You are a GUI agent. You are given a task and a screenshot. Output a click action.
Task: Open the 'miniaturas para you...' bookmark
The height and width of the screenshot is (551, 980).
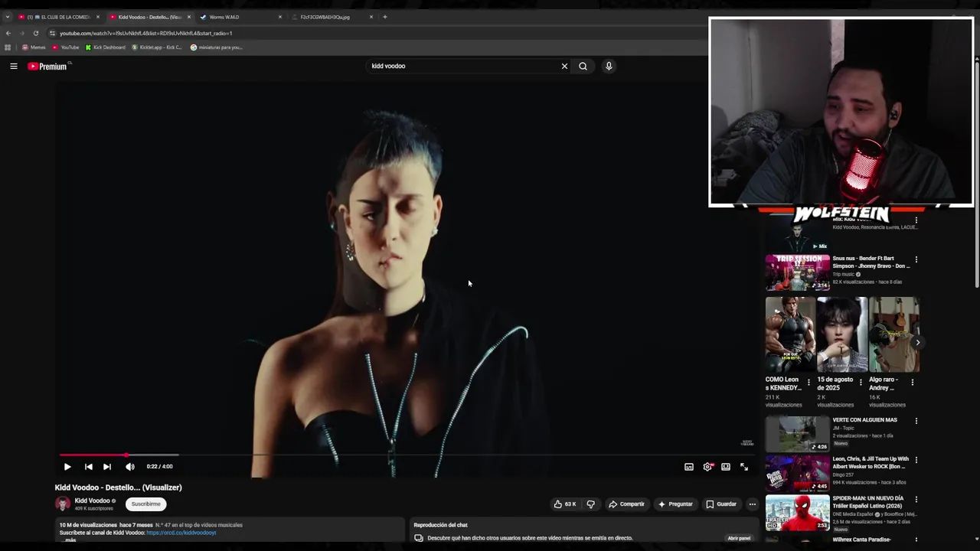[216, 47]
